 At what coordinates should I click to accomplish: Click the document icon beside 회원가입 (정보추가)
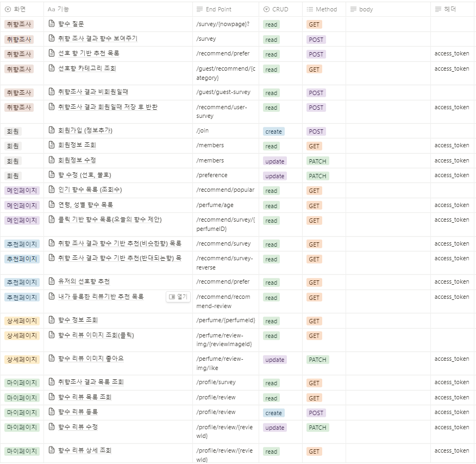(51, 131)
